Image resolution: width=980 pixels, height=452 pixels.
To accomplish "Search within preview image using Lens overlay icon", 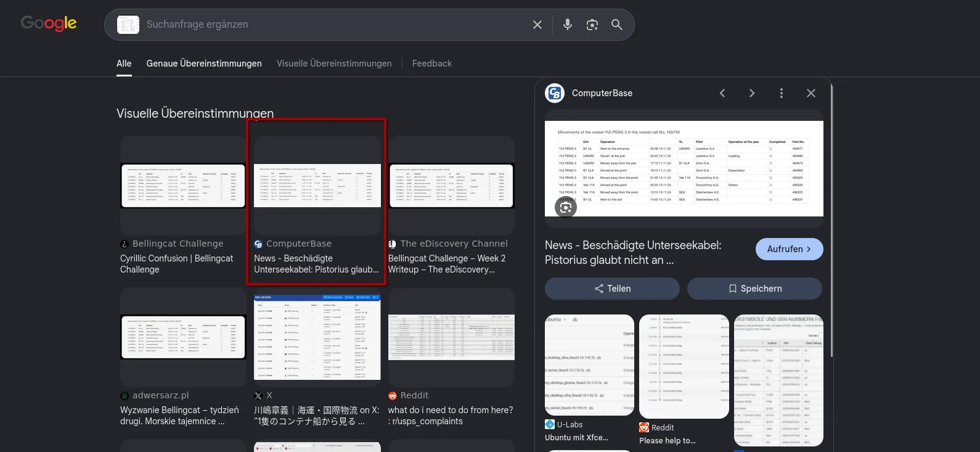I will tap(566, 207).
